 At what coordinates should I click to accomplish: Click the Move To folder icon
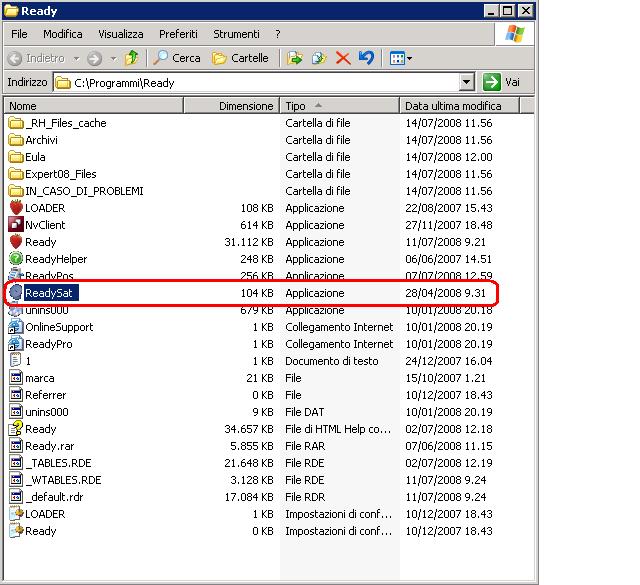(x=295, y=58)
